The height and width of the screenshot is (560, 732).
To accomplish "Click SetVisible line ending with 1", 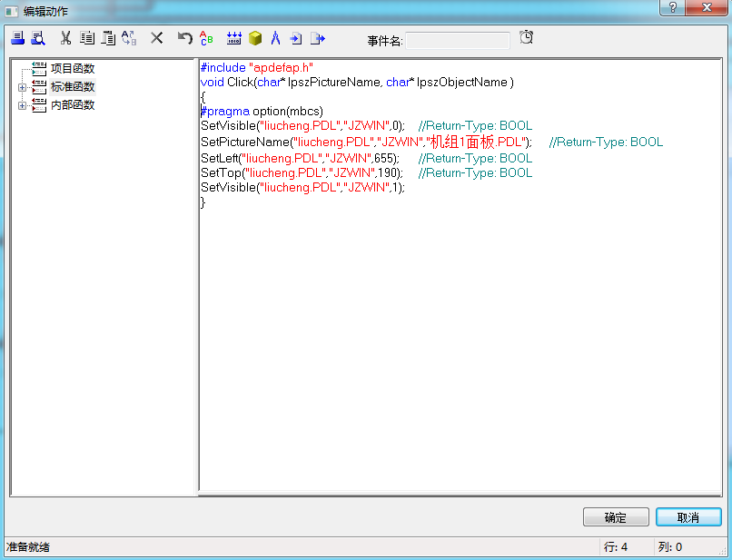I will (x=303, y=187).
